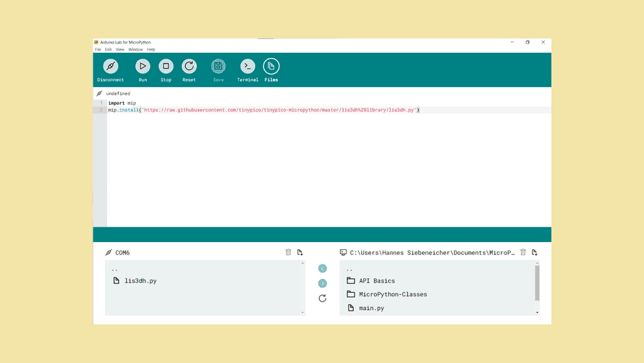The image size is (644, 363).
Task: Open the File menu
Action: click(98, 49)
